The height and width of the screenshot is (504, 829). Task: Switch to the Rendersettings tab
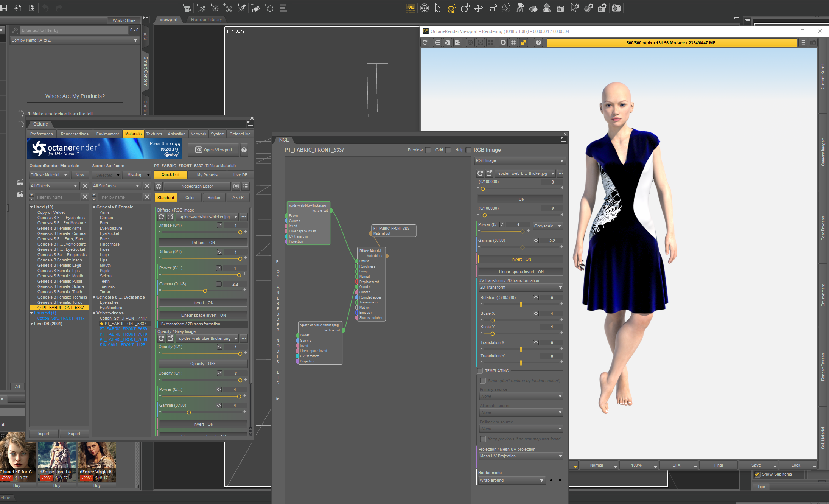coord(75,134)
